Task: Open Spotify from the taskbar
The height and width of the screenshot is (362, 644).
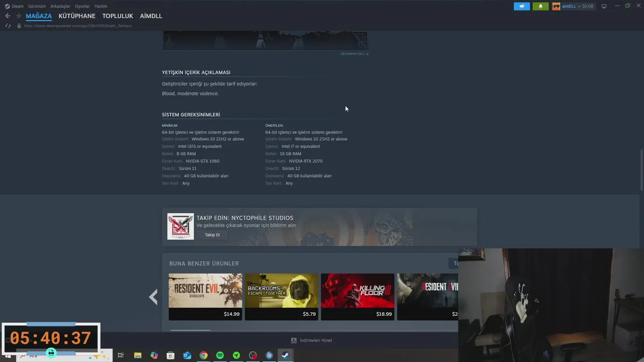Action: pyautogui.click(x=220, y=355)
